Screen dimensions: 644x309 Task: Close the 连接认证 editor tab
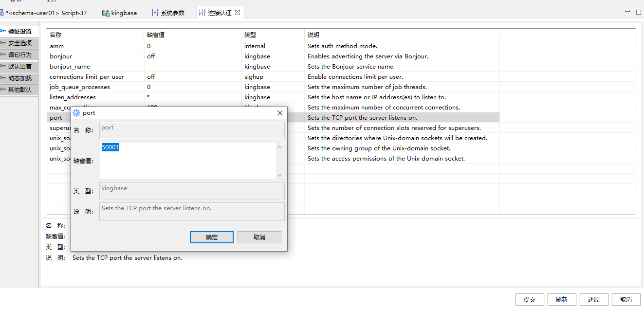click(238, 13)
